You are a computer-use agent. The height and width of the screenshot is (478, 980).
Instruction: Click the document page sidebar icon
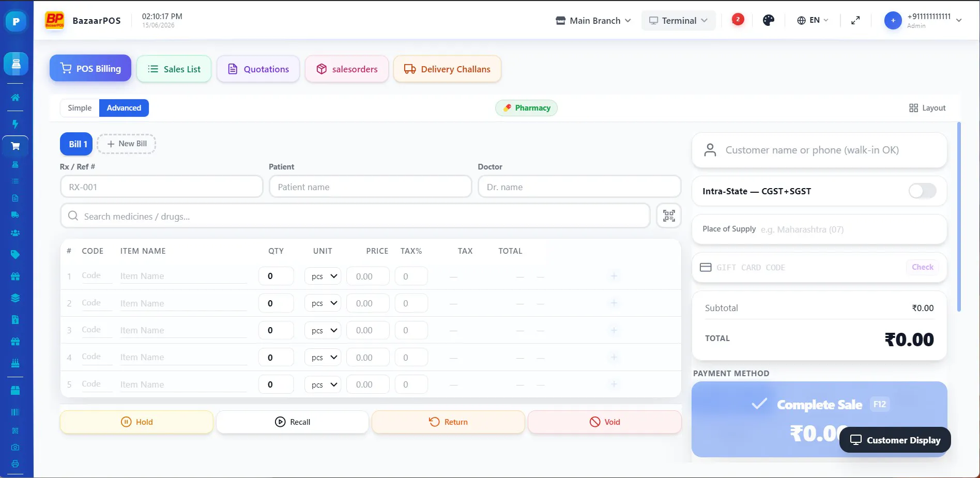(x=16, y=198)
